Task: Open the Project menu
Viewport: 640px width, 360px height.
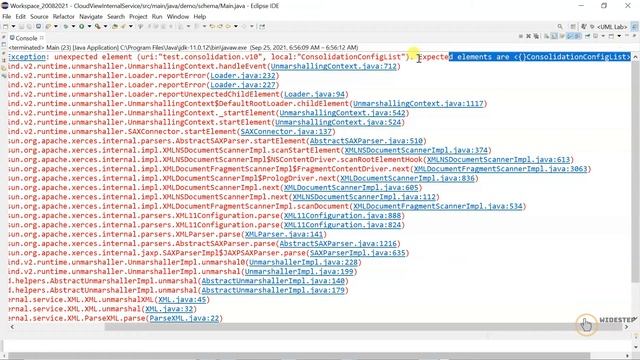Action: pos(138,17)
